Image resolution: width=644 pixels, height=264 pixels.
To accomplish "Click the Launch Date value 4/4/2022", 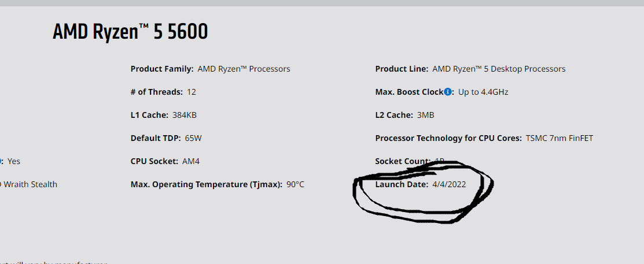I will (453, 184).
